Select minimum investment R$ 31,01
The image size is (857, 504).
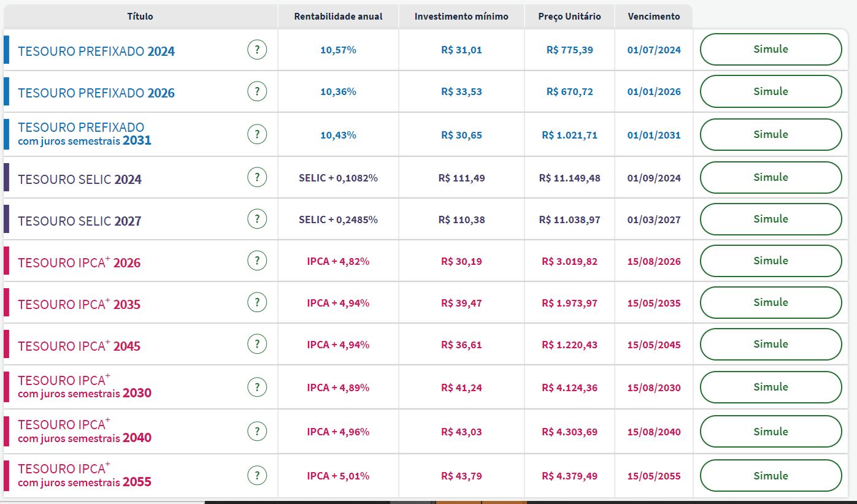pos(461,50)
